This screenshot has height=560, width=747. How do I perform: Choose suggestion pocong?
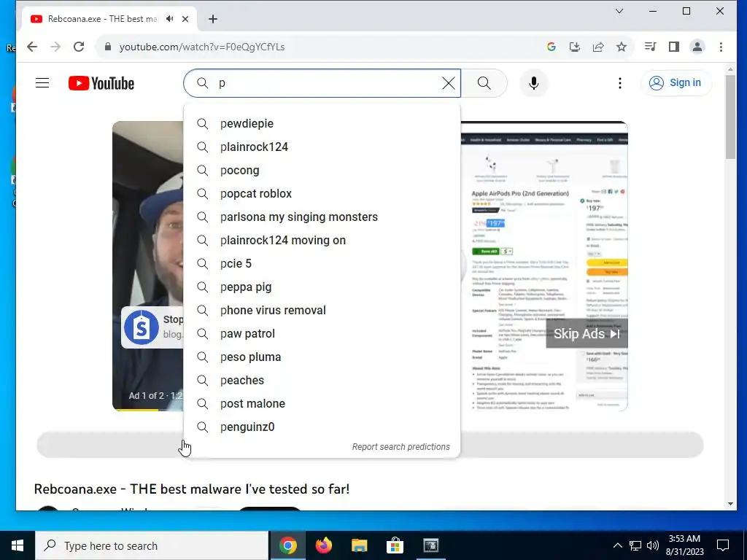tap(322, 170)
